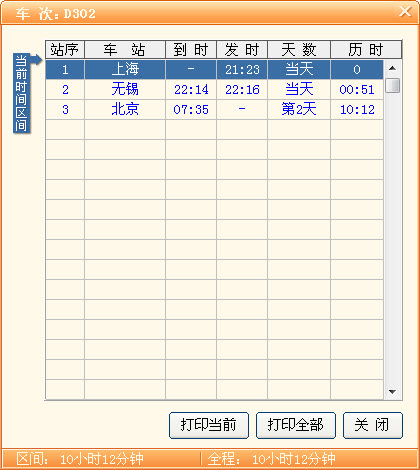
Task: Click duration value 10:12
Action: coord(357,110)
